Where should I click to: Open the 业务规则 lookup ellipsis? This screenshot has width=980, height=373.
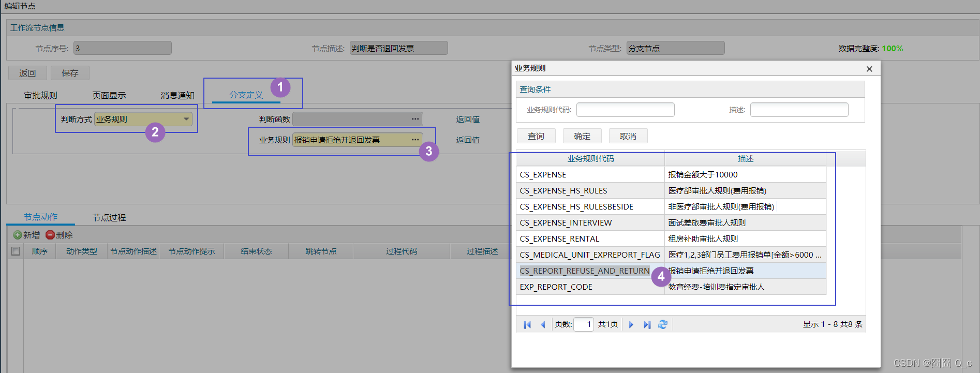pyautogui.click(x=415, y=140)
